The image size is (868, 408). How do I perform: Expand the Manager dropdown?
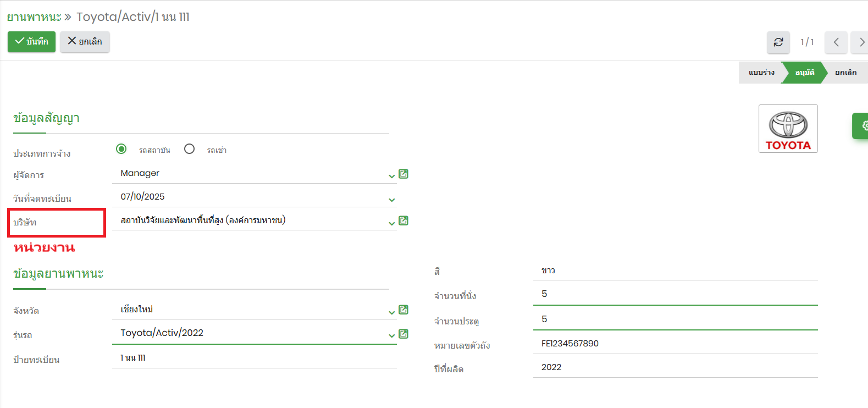391,176
